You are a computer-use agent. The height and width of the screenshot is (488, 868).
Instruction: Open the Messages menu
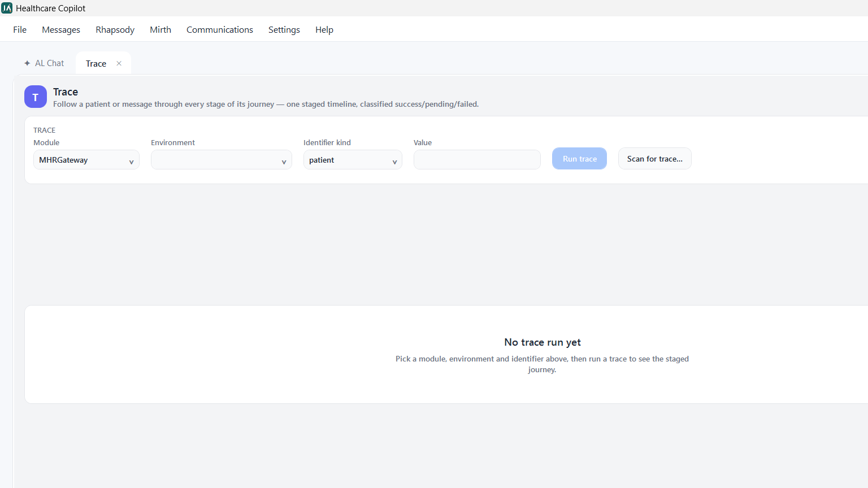coord(61,29)
